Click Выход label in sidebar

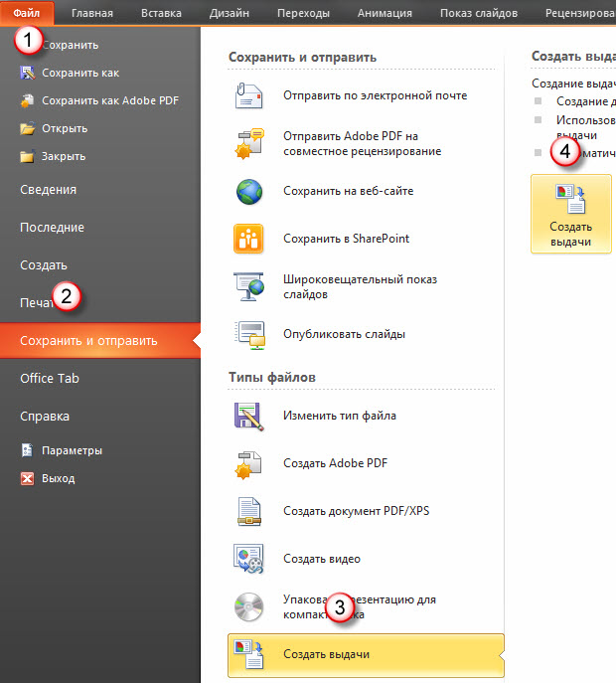[x=59, y=478]
